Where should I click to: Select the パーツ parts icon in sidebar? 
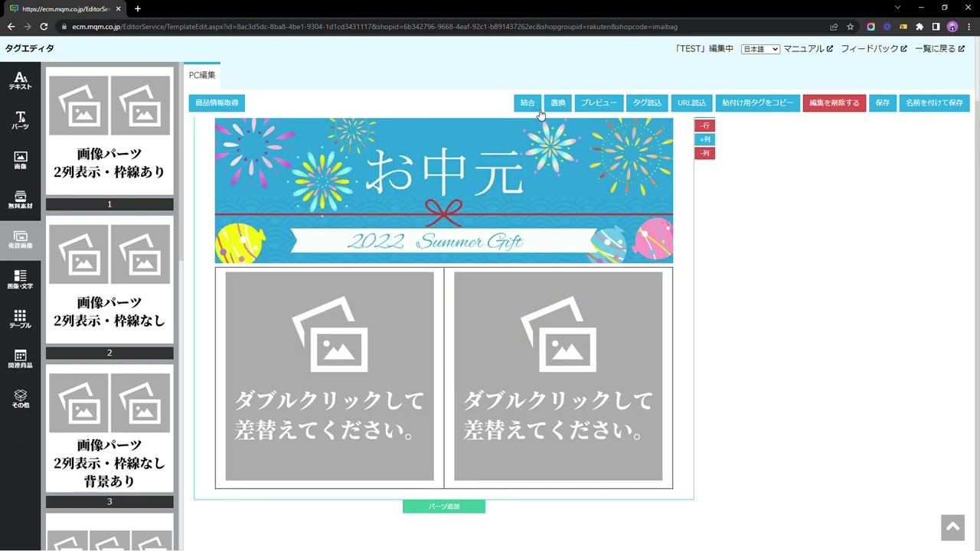point(21,121)
